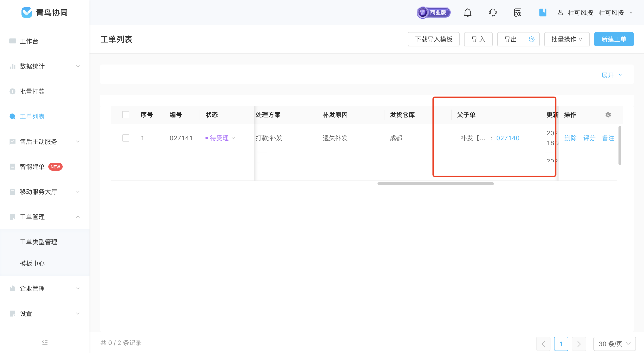Click the 售后主动服务 icon

[x=13, y=142]
